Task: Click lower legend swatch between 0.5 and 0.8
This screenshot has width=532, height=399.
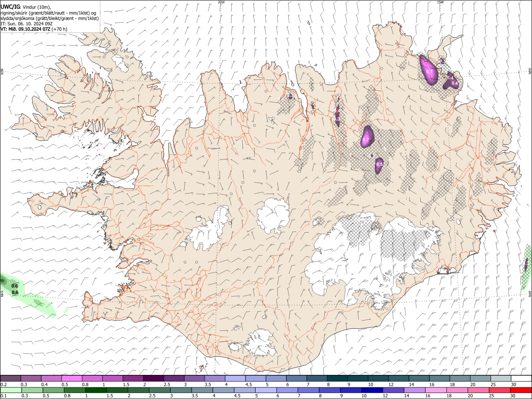Action: tap(54, 390)
